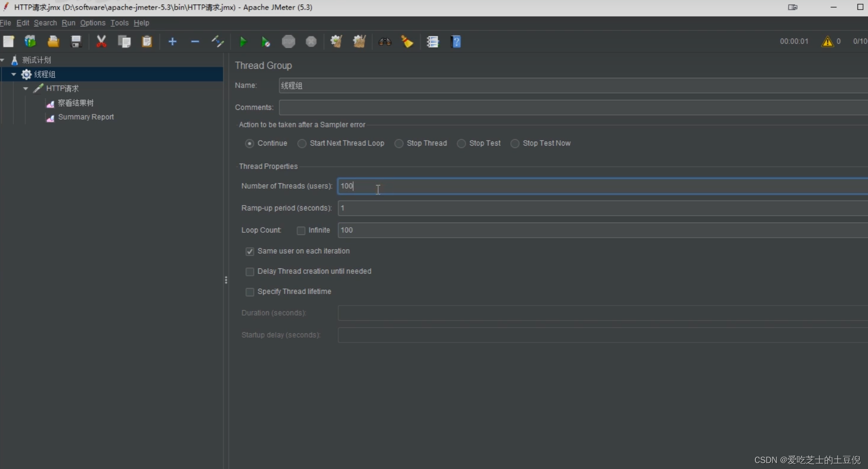
Task: Click the warning triangle log indicator
Action: tap(827, 42)
